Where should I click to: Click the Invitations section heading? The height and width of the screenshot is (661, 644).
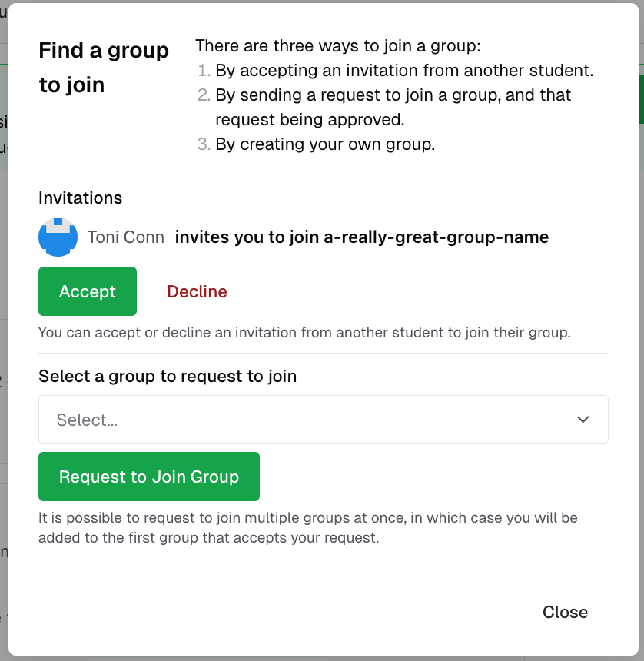coord(80,198)
